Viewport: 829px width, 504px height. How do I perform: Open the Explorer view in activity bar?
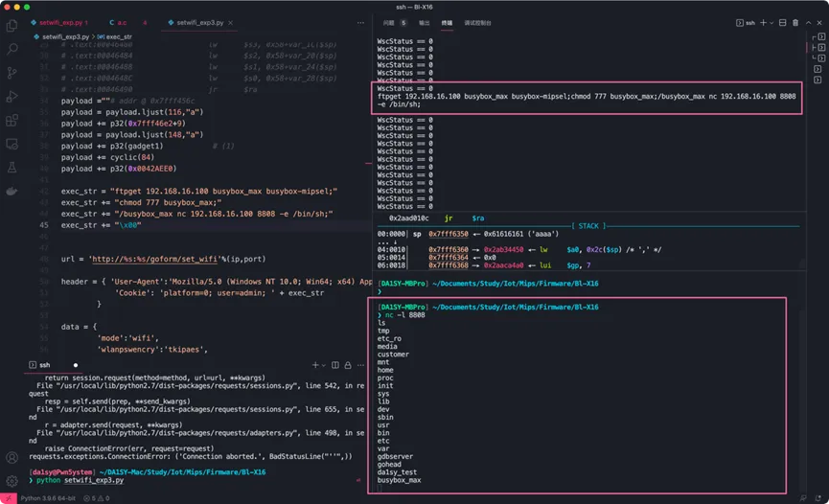point(12,25)
